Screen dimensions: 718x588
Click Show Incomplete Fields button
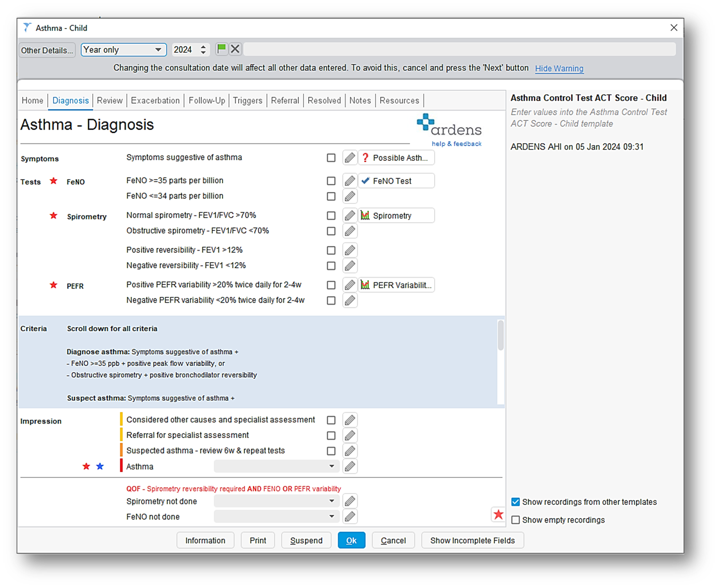click(x=473, y=540)
